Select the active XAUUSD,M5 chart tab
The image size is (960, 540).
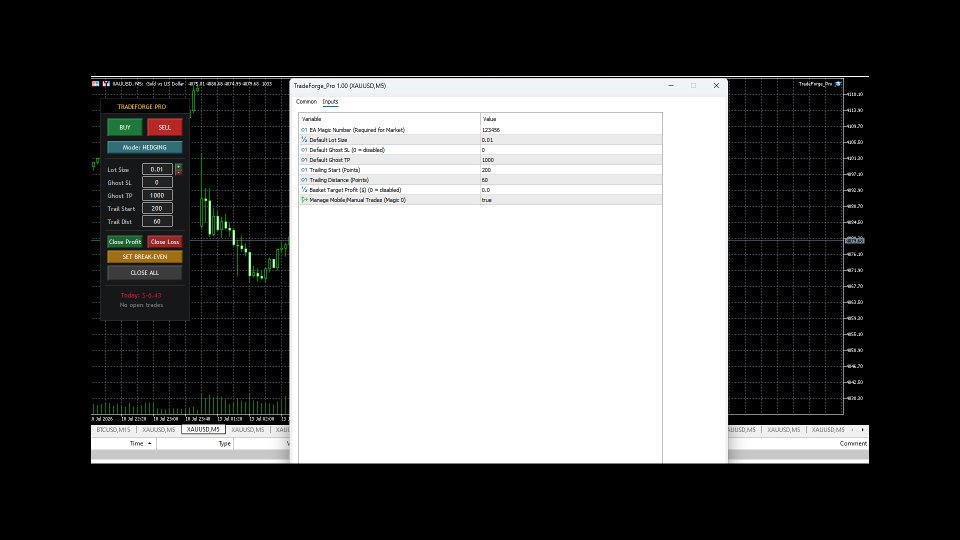(203, 430)
